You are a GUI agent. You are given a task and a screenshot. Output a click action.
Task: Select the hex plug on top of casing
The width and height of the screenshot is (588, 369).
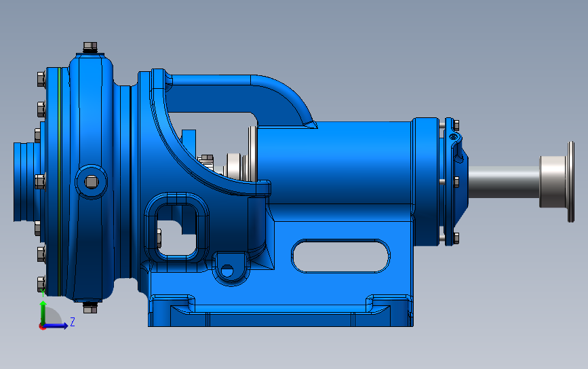tap(90, 47)
